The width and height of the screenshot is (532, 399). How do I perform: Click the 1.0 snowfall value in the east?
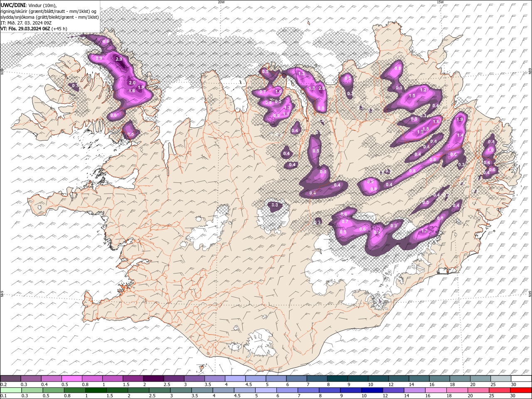(x=490, y=150)
